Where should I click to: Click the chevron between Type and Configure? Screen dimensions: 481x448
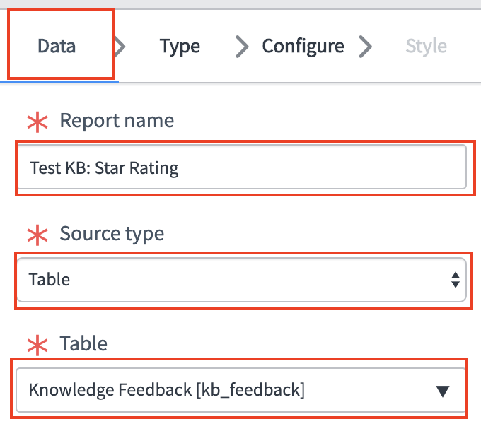[x=242, y=47]
